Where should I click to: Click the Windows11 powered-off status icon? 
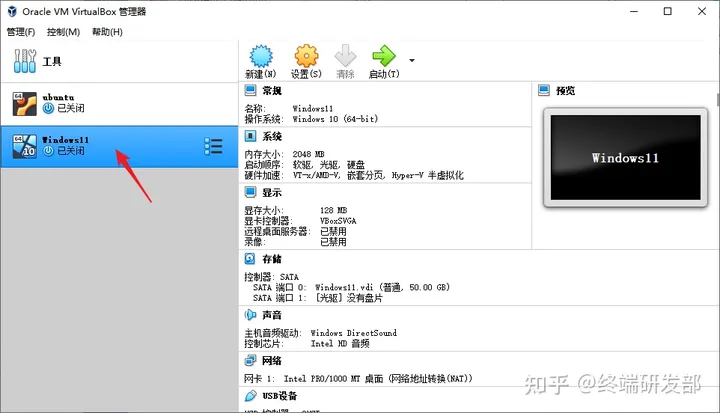[x=48, y=151]
